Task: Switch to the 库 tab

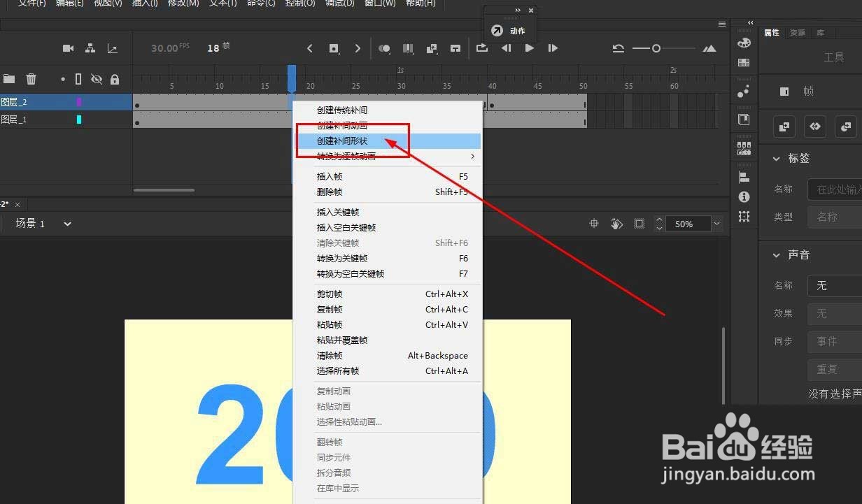Action: [820, 33]
